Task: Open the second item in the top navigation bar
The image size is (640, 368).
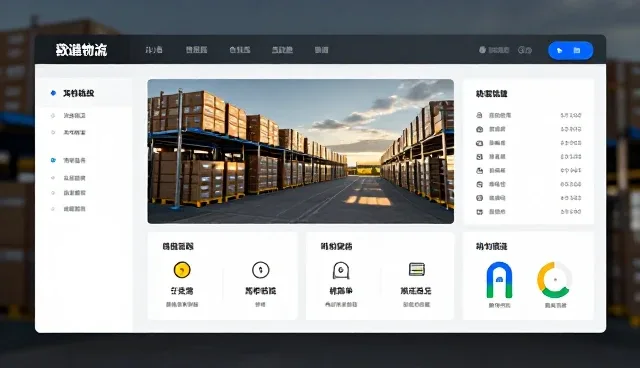Action: [196, 50]
